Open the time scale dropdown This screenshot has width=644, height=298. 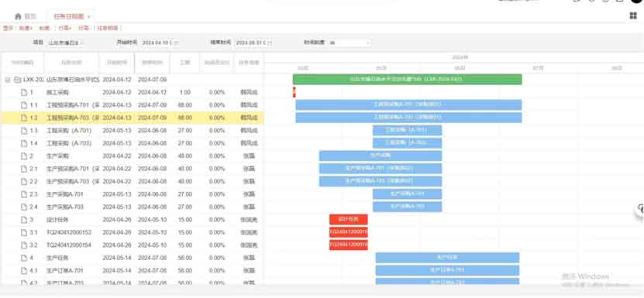point(350,43)
